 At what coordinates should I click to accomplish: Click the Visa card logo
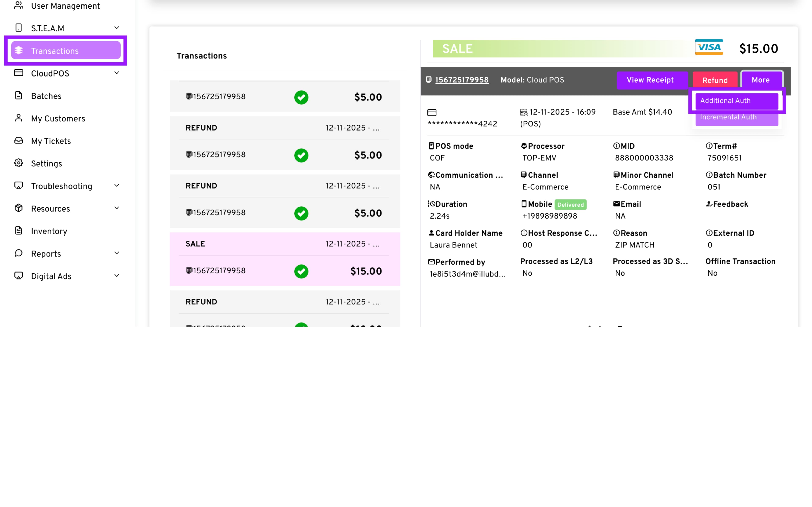point(709,47)
